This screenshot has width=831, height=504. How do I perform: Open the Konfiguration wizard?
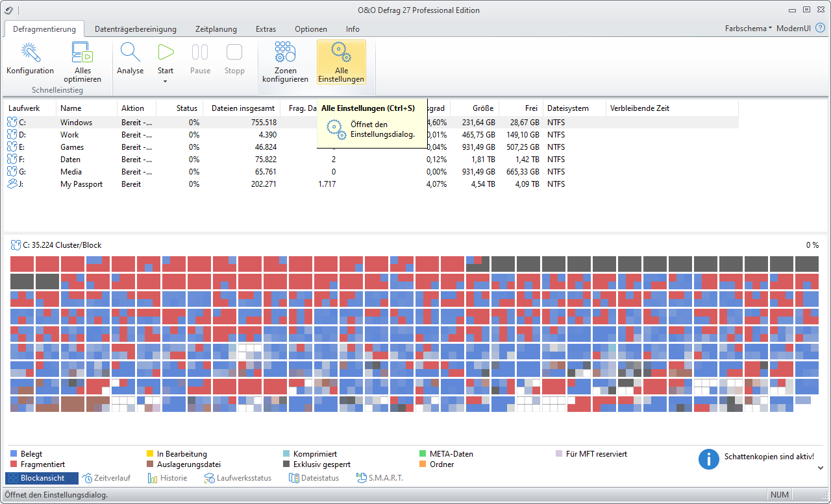pyautogui.click(x=30, y=58)
